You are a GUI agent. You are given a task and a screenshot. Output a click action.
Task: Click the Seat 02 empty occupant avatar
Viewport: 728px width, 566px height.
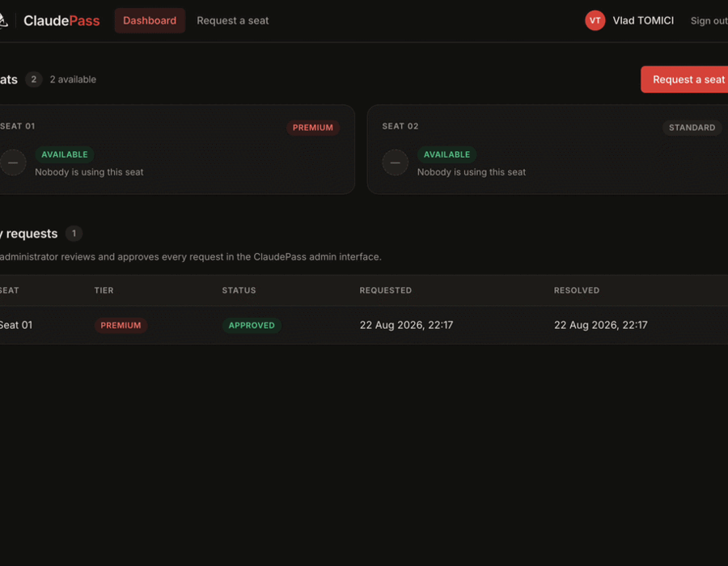(395, 163)
